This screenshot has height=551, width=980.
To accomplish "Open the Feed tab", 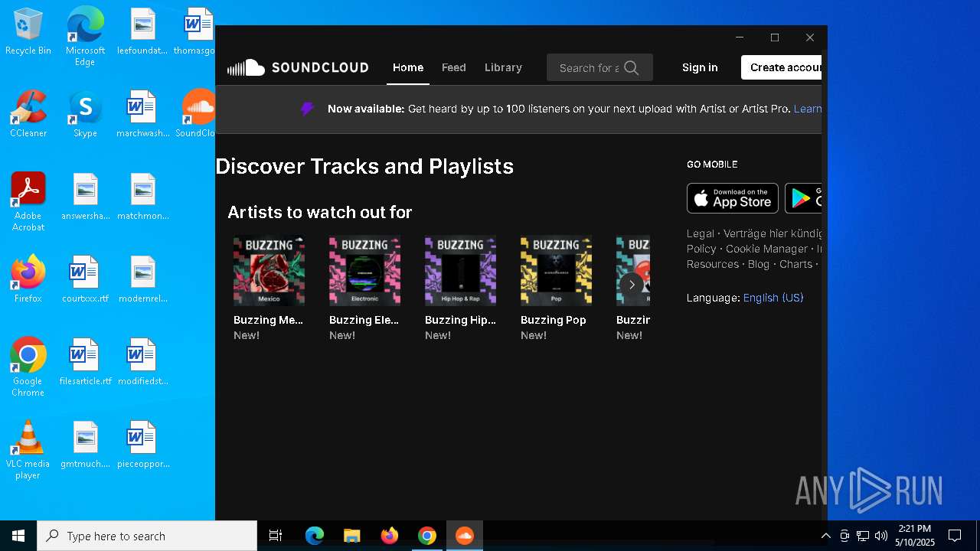I will tap(454, 67).
